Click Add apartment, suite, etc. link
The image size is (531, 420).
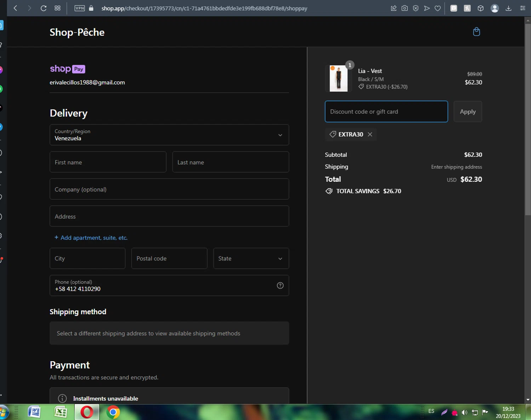point(91,238)
